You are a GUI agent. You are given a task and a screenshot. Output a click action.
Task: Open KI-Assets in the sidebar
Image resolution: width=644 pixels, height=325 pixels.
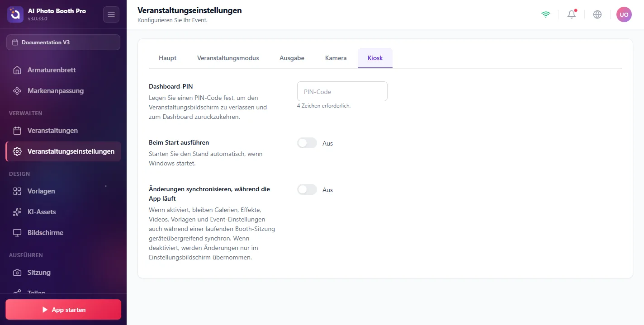[63, 212]
